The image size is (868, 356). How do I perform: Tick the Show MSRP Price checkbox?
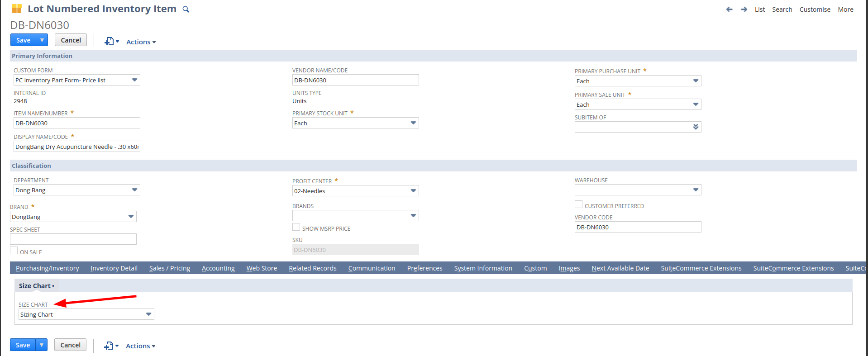click(296, 228)
